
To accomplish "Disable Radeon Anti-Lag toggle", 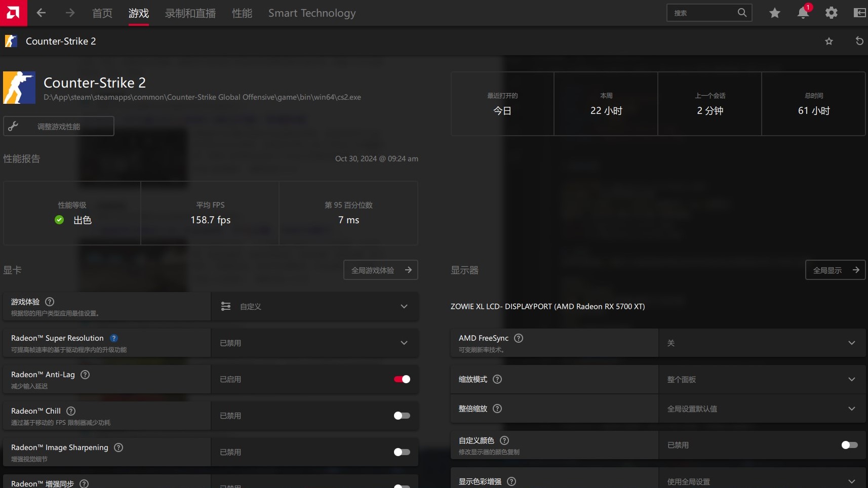I will point(402,379).
